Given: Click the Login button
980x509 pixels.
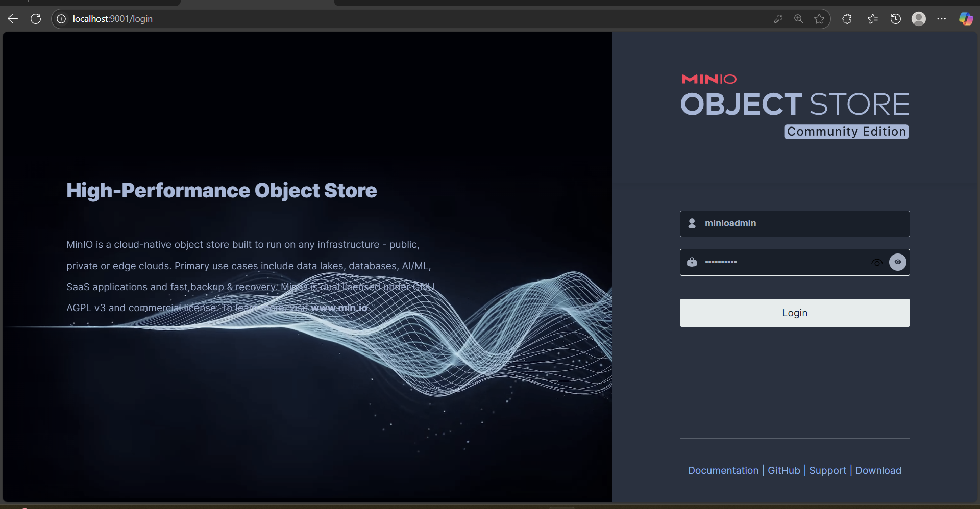Looking at the screenshot, I should [x=795, y=313].
